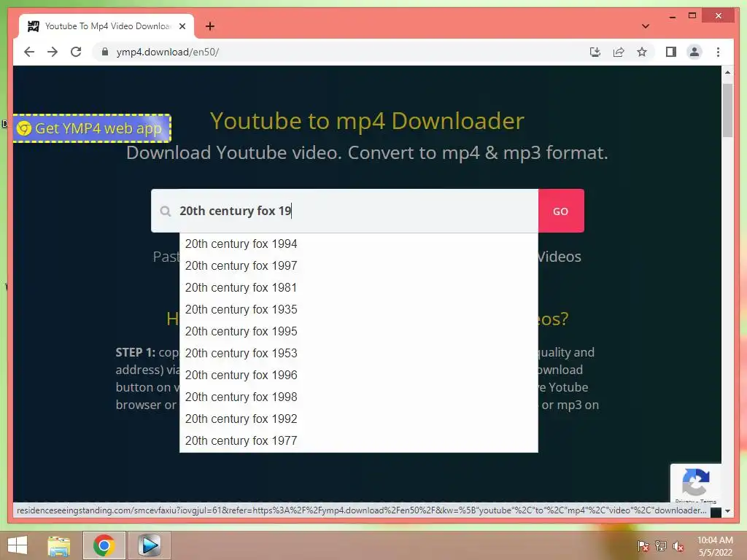
Task: Choose suggestion 20th century fox 1996
Action: 359,376
